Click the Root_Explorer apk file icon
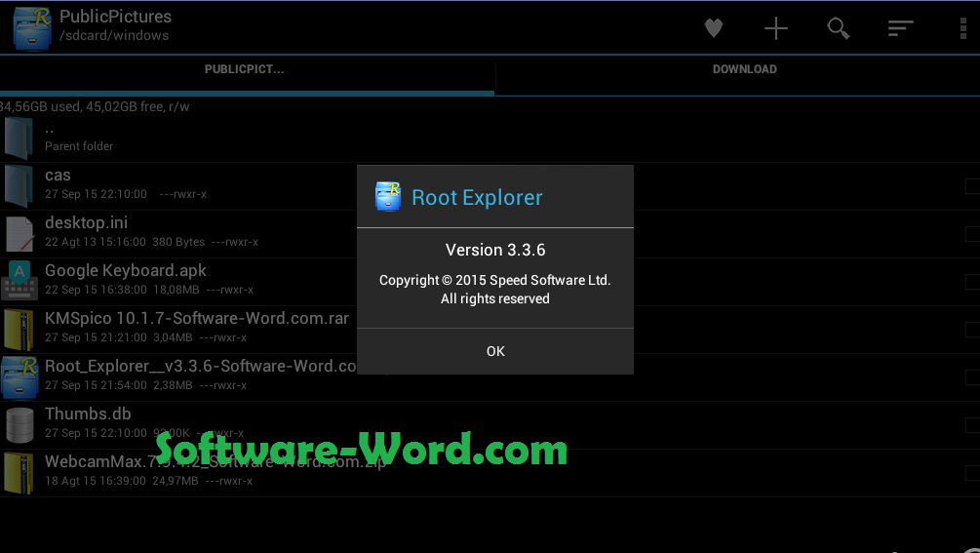The image size is (980, 553). 20,377
